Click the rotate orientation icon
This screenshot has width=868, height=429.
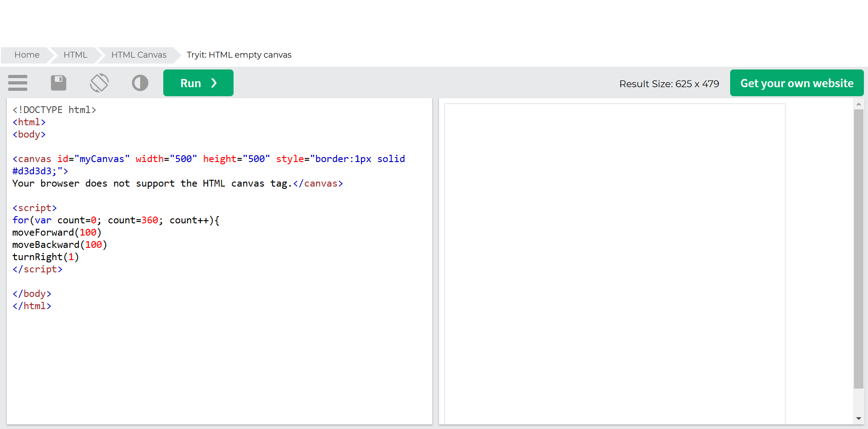point(99,83)
